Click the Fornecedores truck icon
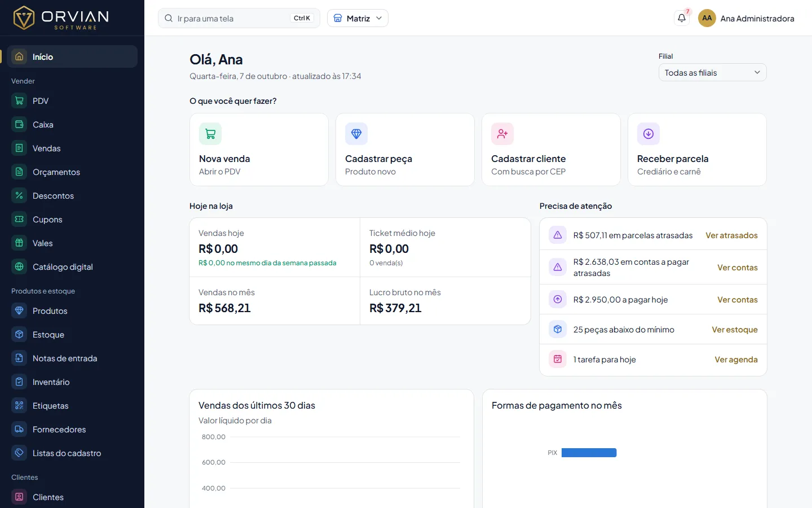The image size is (812, 508). [x=19, y=429]
